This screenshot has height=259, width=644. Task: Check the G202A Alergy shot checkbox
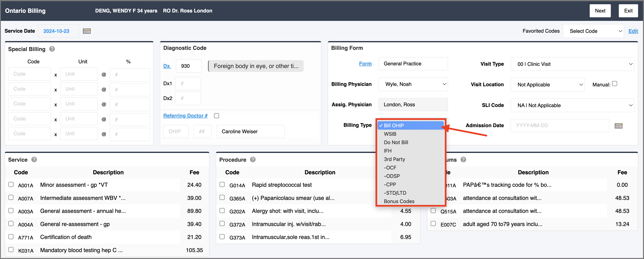click(x=222, y=211)
